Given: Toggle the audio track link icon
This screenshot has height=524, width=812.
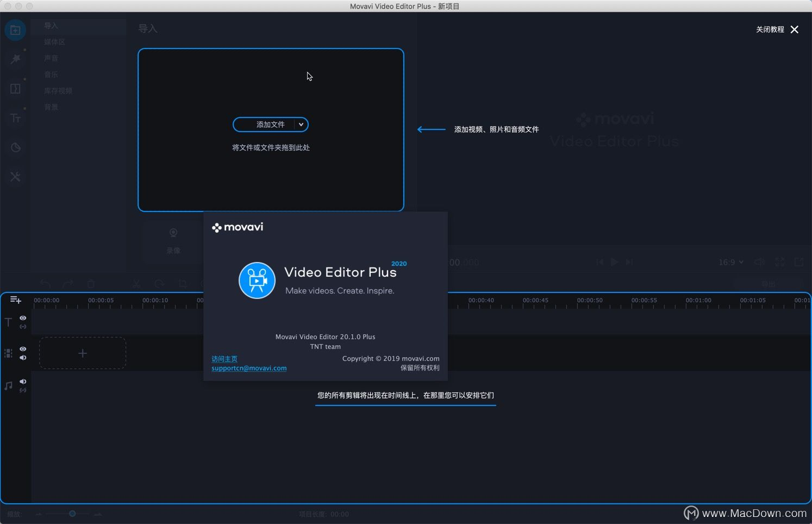Looking at the screenshot, I should [x=23, y=390].
